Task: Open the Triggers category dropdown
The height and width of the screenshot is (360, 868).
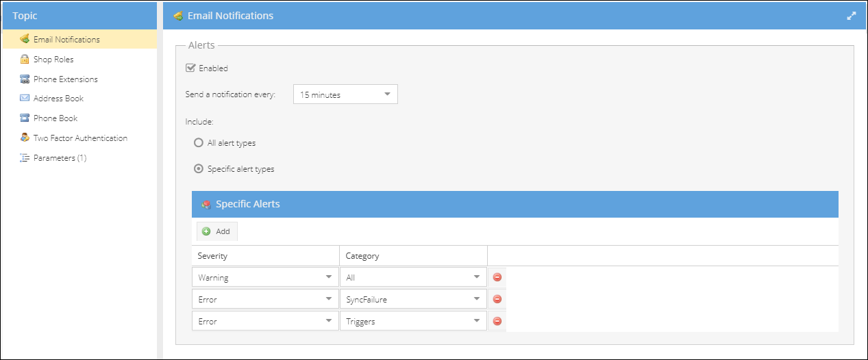Action: coord(413,321)
